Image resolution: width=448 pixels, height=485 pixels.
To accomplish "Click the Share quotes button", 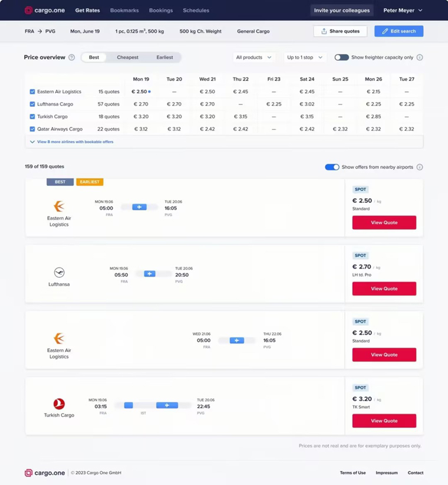I will point(340,31).
